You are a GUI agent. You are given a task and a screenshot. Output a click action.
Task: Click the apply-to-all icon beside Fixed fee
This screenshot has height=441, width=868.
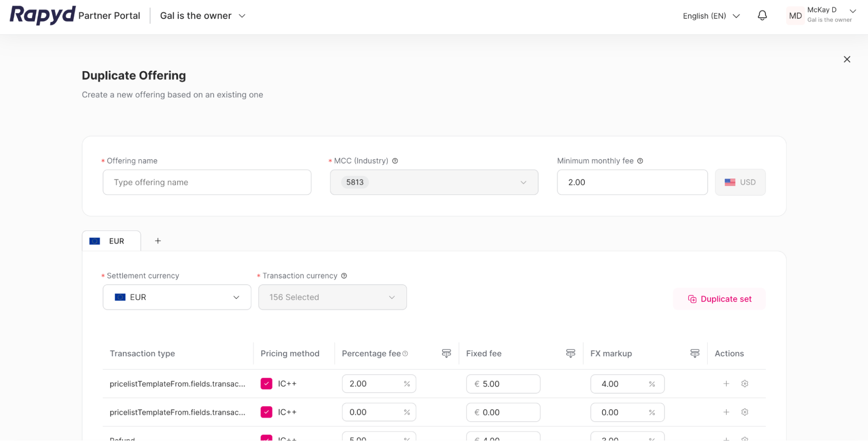571,353
